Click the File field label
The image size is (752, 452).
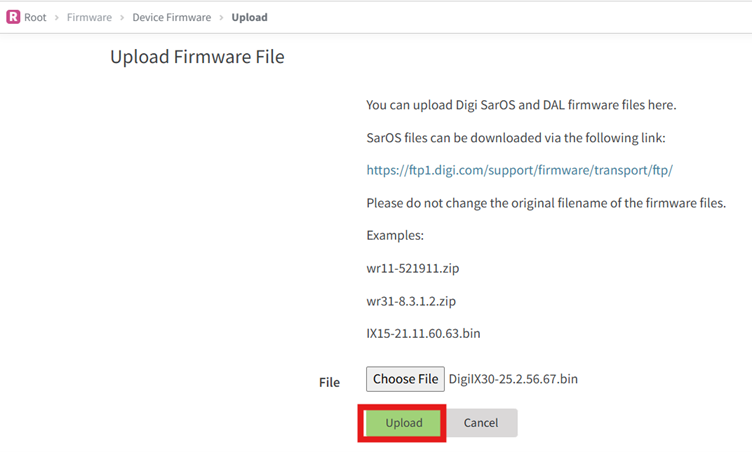coord(329,382)
